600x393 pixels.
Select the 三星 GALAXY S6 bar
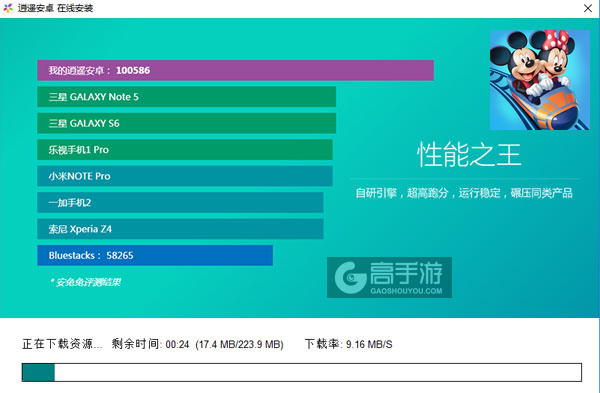(x=186, y=123)
